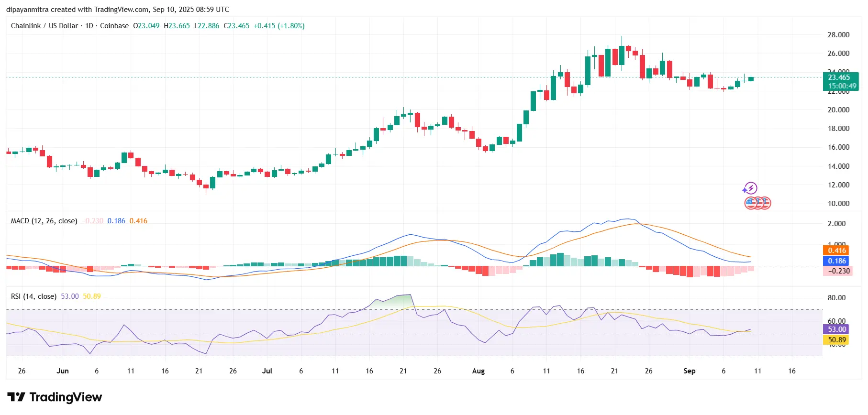Click the green 23.465 current price label

(x=840, y=77)
